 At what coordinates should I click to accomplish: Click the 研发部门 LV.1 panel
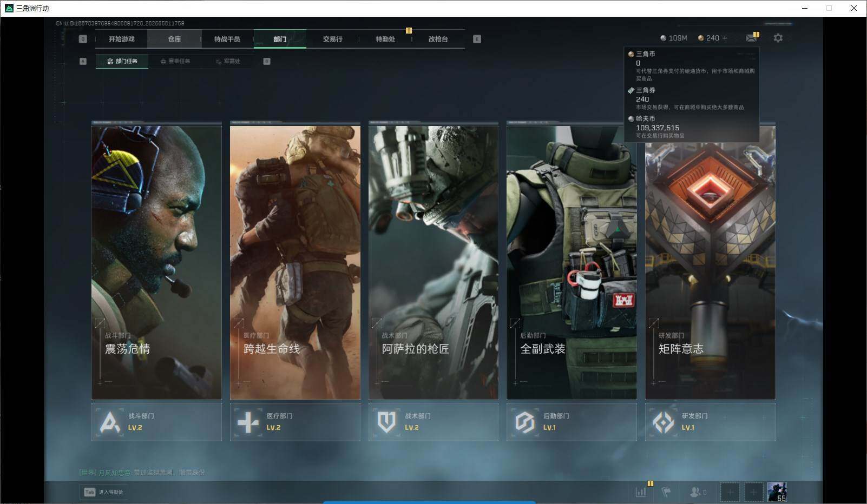[710, 422]
